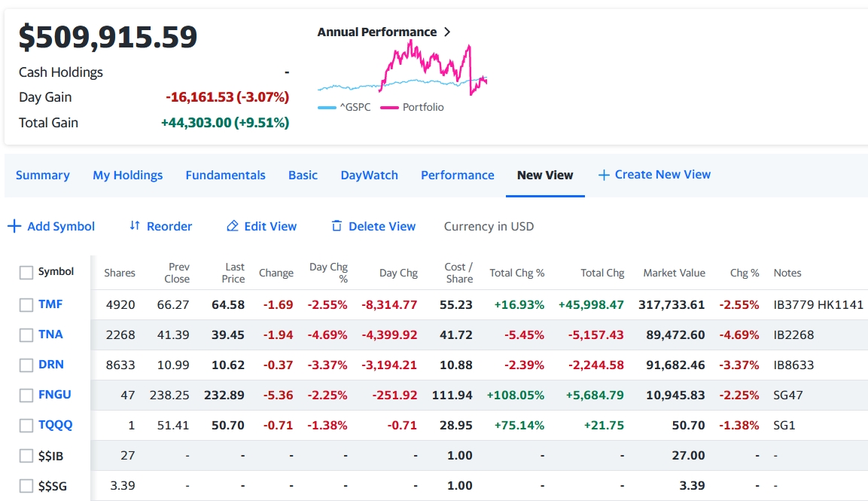The height and width of the screenshot is (501, 868).
Task: Switch to the My Holdings tab
Action: [x=127, y=175]
